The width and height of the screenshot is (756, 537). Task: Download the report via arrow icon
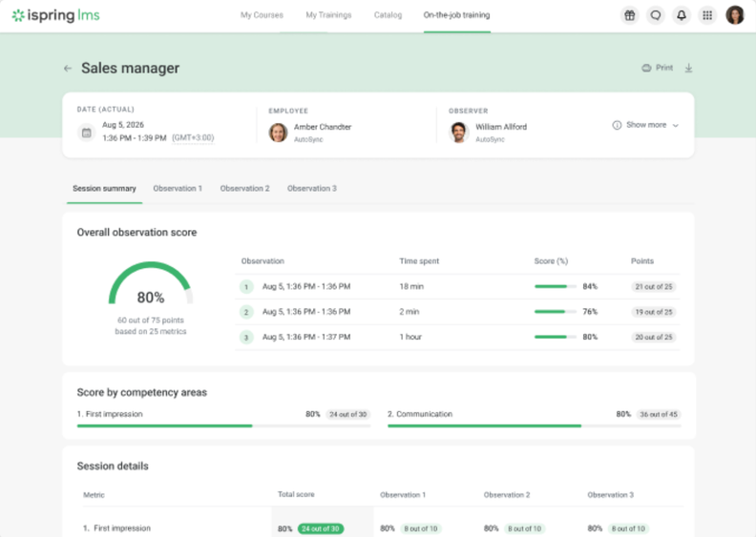click(x=688, y=68)
